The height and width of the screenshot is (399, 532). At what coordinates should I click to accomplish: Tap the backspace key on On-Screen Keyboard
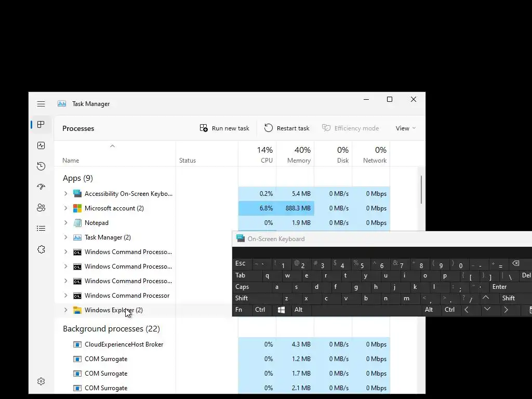517,263
